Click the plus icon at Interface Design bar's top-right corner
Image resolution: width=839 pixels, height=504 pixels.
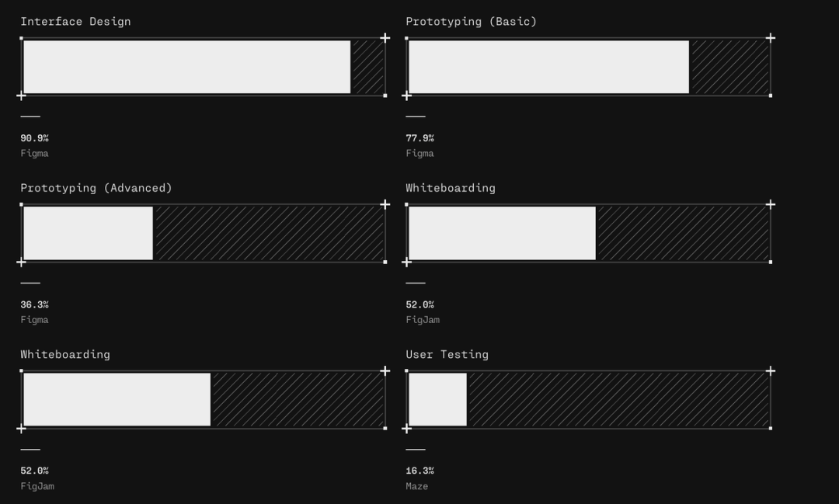[385, 38]
